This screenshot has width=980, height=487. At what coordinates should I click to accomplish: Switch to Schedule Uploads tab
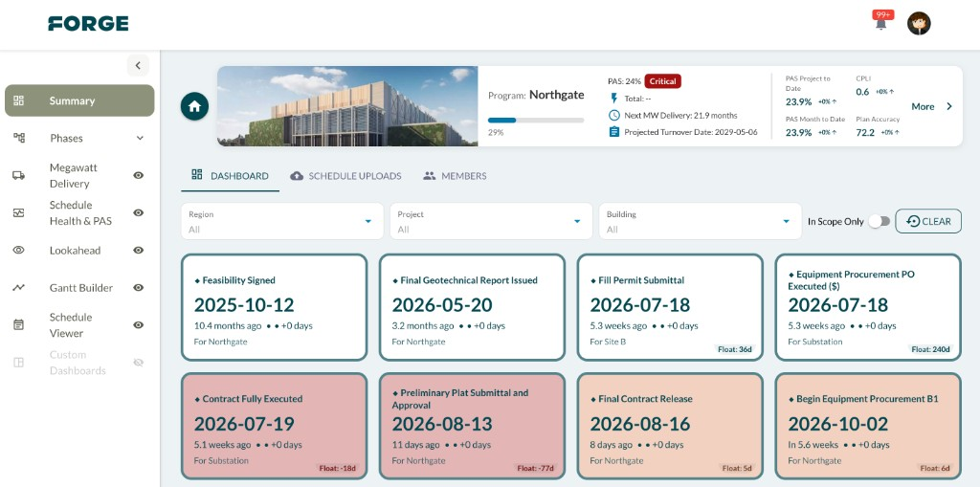345,176
